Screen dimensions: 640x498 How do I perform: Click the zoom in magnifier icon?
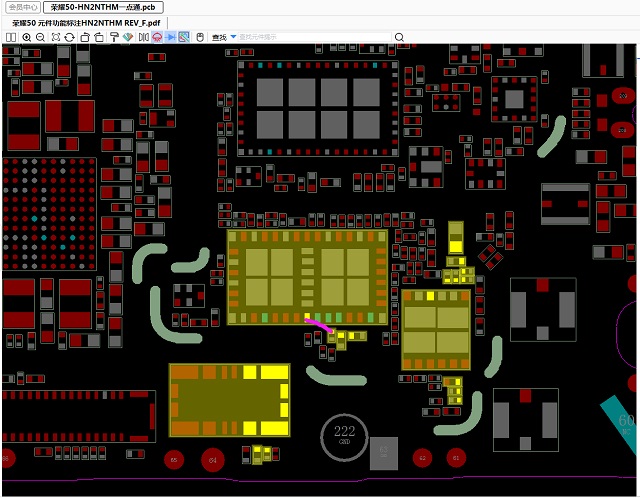pos(26,37)
